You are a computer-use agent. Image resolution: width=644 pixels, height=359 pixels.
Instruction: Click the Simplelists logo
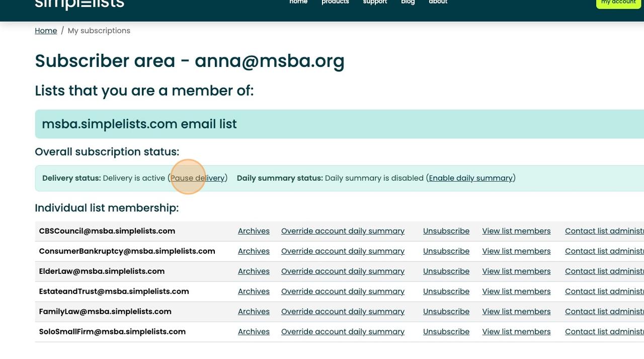coord(79,4)
